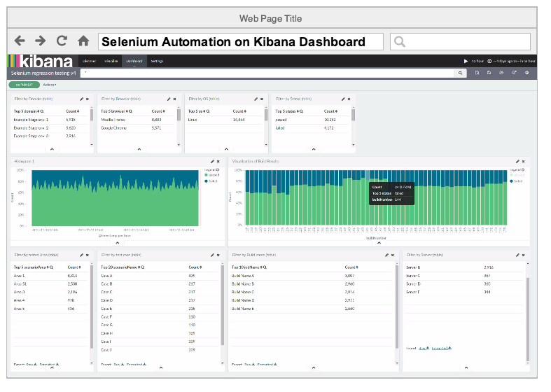The height and width of the screenshot is (392, 551).
Task: Toggle the Histogram 1 legend
Action: pos(212,170)
